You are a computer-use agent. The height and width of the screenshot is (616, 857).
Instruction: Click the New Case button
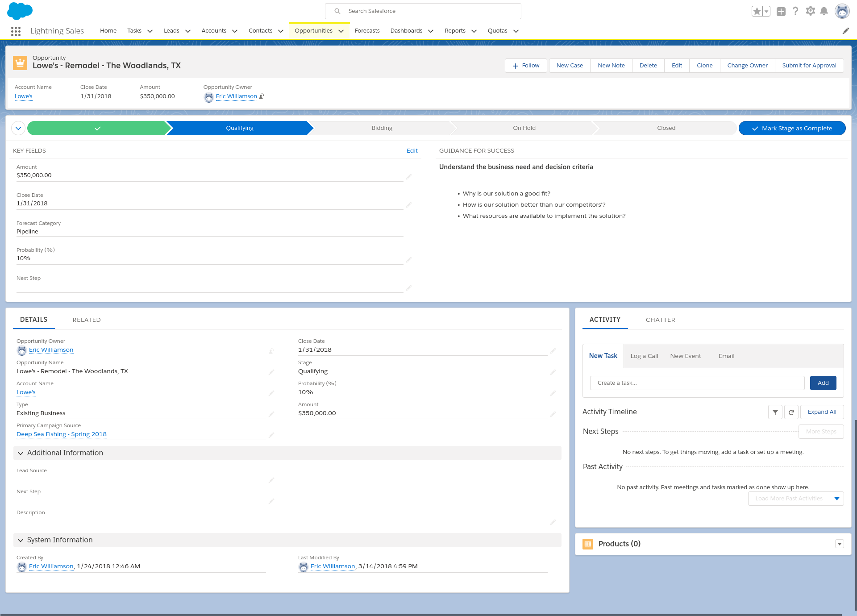coord(570,66)
